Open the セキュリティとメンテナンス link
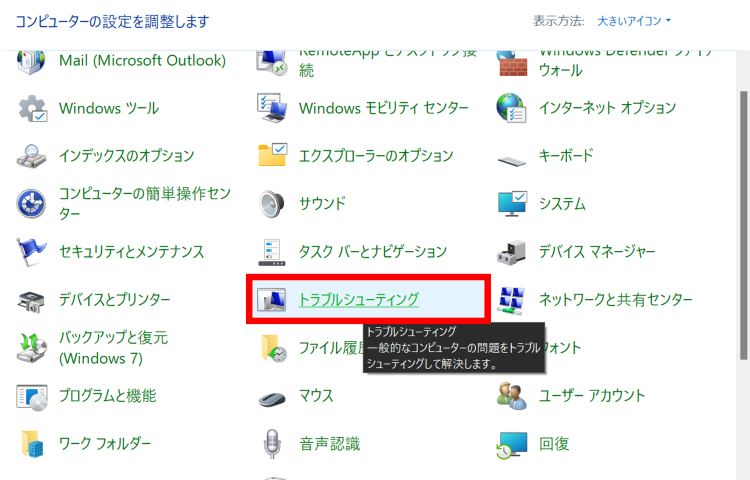 pyautogui.click(x=132, y=251)
